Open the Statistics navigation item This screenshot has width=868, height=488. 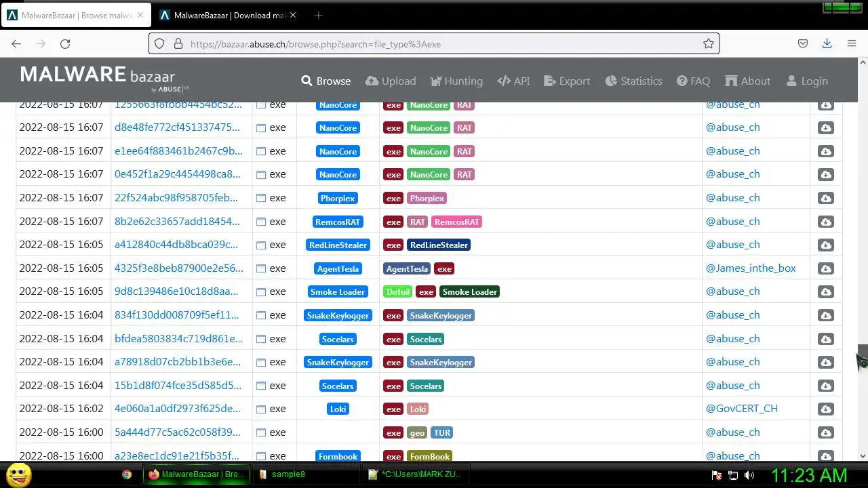coord(633,81)
